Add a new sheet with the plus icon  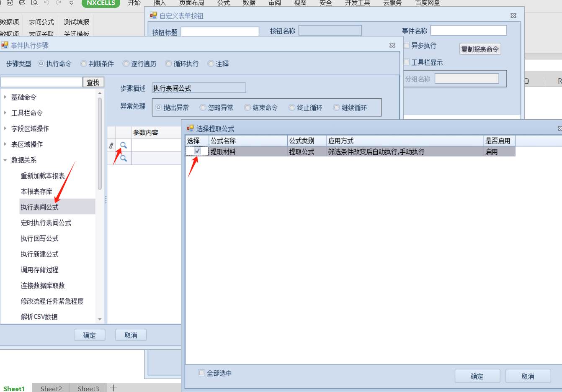coord(113,388)
